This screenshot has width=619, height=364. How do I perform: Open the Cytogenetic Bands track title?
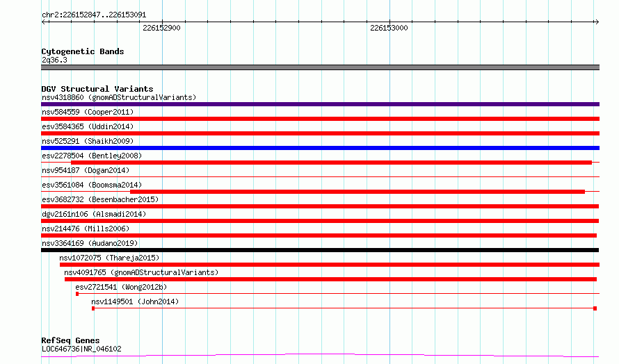tap(83, 51)
